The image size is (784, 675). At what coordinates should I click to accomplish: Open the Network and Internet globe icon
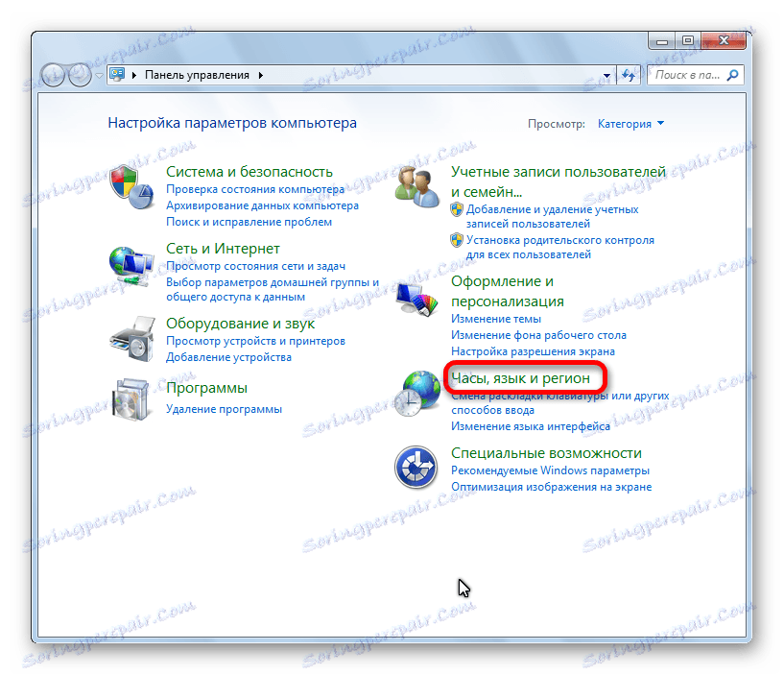131,266
